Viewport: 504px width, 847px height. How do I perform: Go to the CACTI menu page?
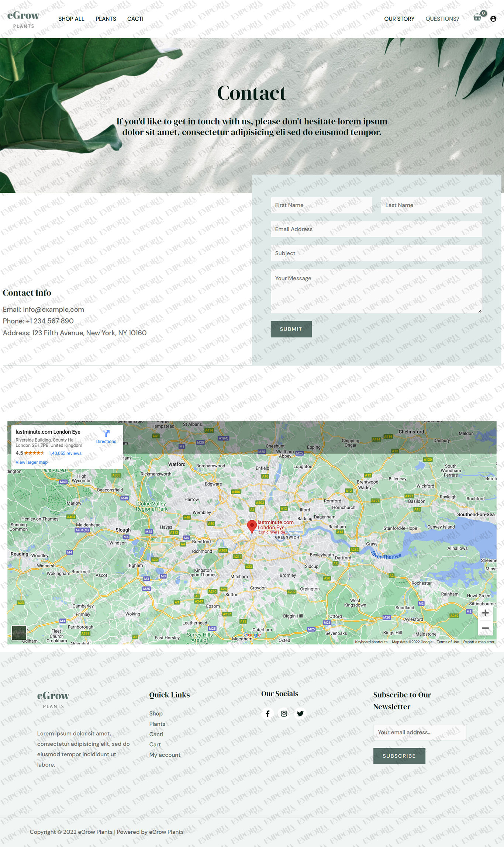pyautogui.click(x=135, y=19)
